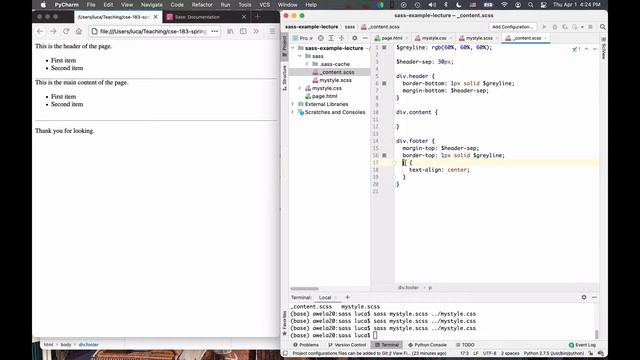Collapse the sass-example-lecture root folder
The image size is (640, 360).
293,48
